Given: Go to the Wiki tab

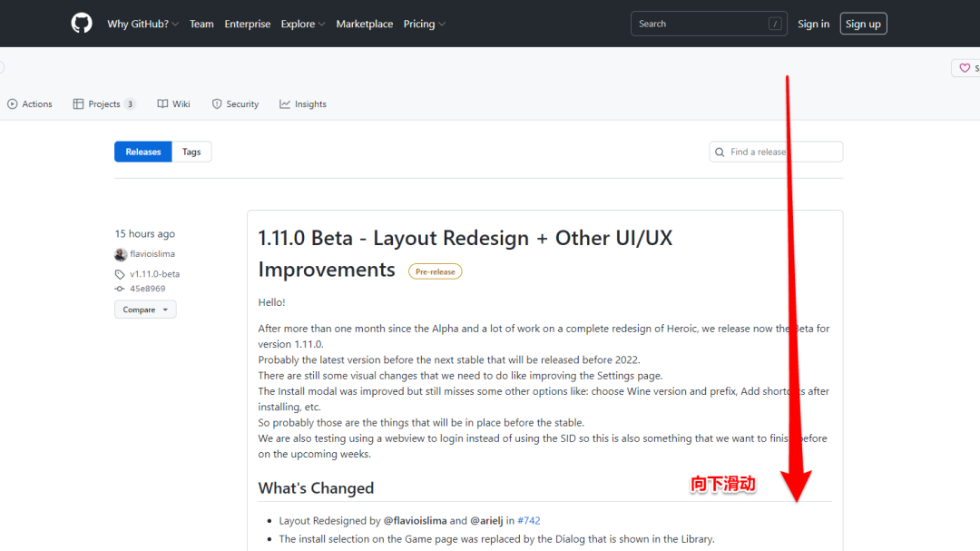Looking at the screenshot, I should (173, 104).
